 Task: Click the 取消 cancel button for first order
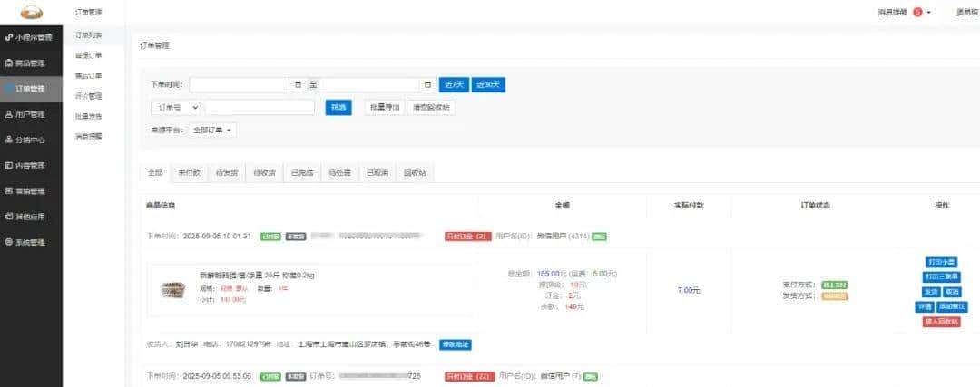tap(952, 292)
